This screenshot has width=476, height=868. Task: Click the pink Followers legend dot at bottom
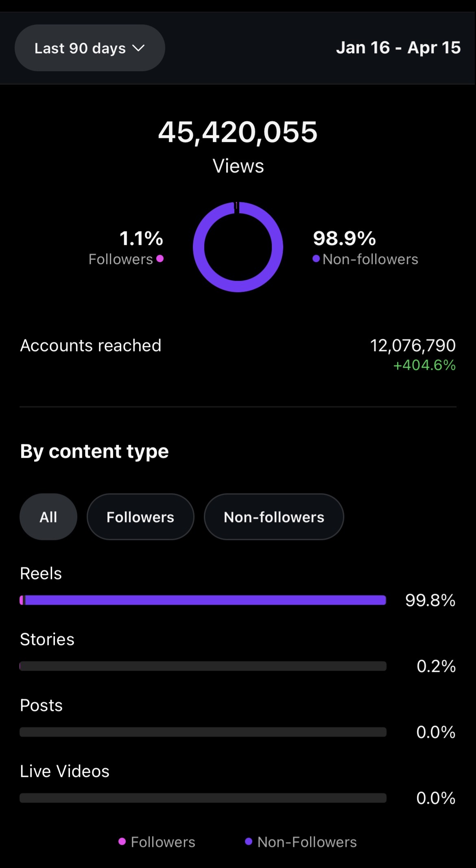coord(122,842)
